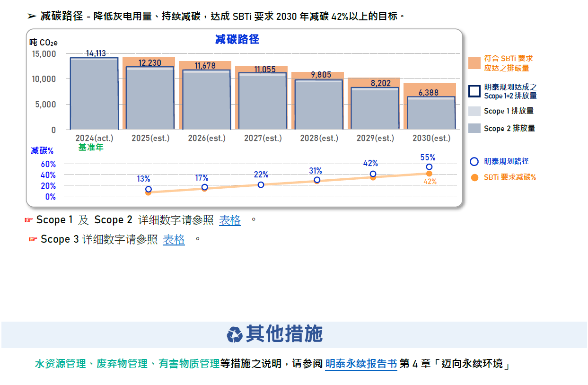Click the orange SBTi emissions legend swatch

point(474,63)
